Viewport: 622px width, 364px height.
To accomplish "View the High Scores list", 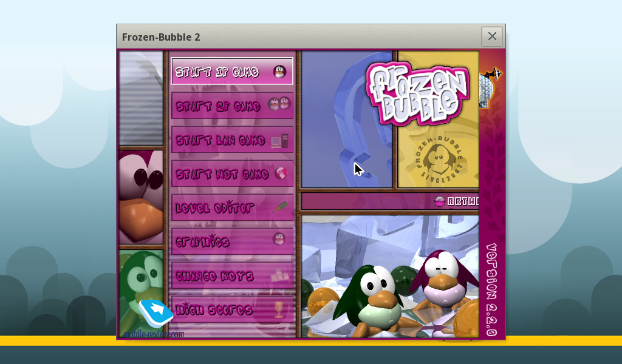I will 232,309.
